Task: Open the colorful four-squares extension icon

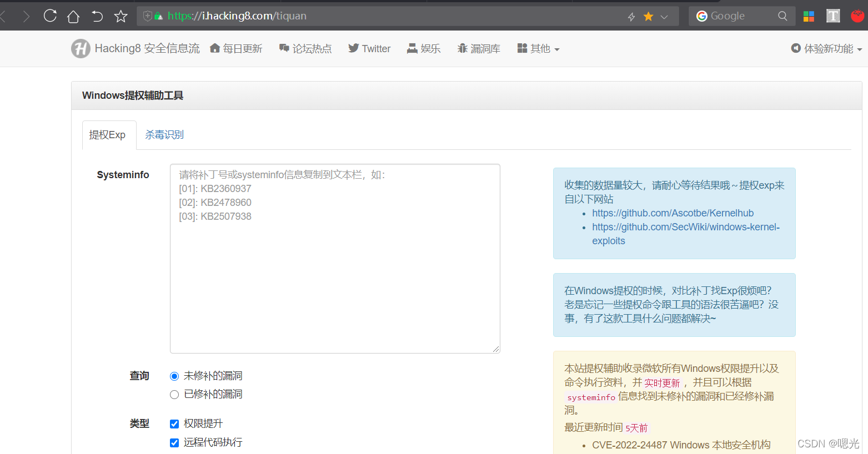Action: tap(809, 16)
